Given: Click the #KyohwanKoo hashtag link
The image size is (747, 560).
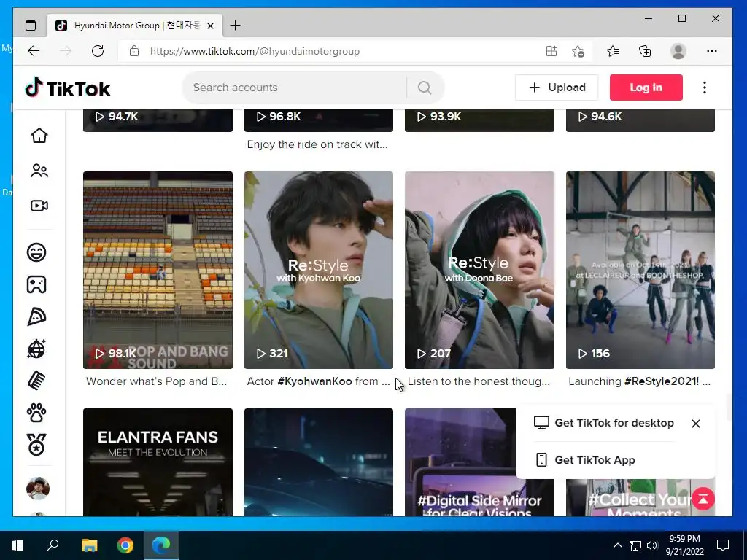Looking at the screenshot, I should point(314,381).
